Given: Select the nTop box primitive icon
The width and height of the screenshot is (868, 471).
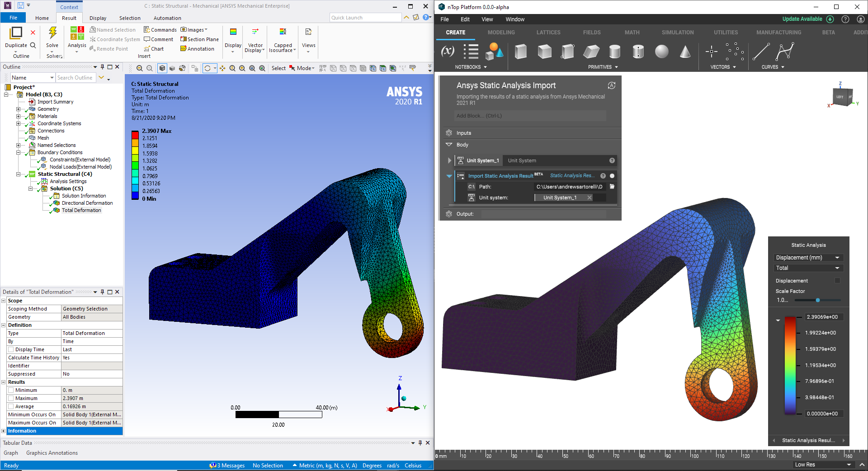Looking at the screenshot, I should [x=521, y=52].
